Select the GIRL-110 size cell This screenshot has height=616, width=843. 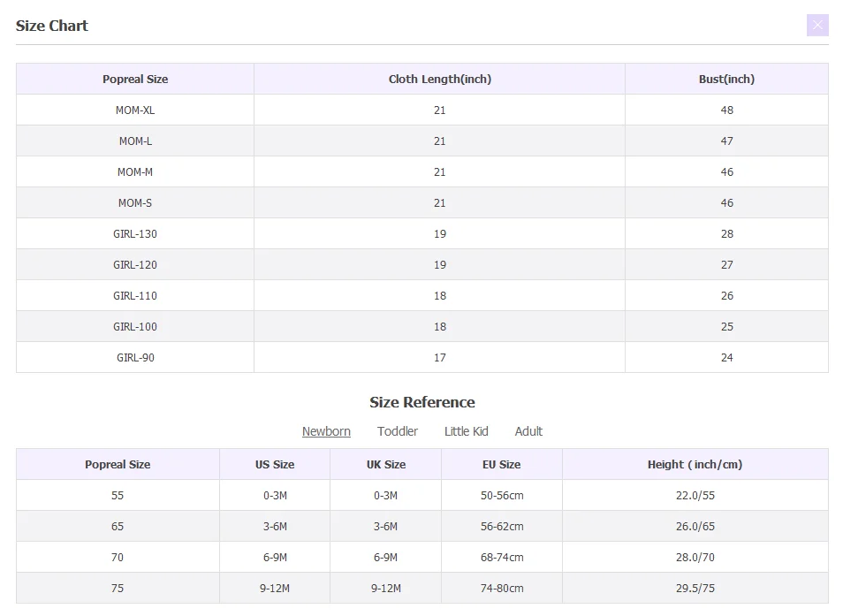(135, 295)
